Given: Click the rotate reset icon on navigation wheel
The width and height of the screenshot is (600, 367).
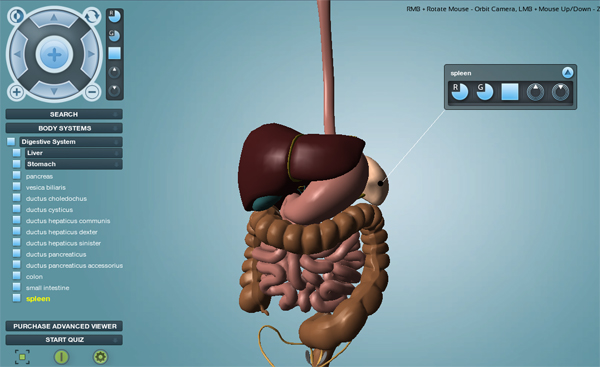Looking at the screenshot, I should (92, 16).
